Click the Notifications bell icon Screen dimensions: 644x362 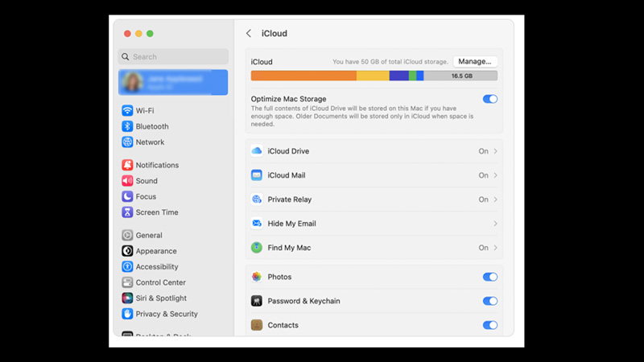pyautogui.click(x=127, y=165)
